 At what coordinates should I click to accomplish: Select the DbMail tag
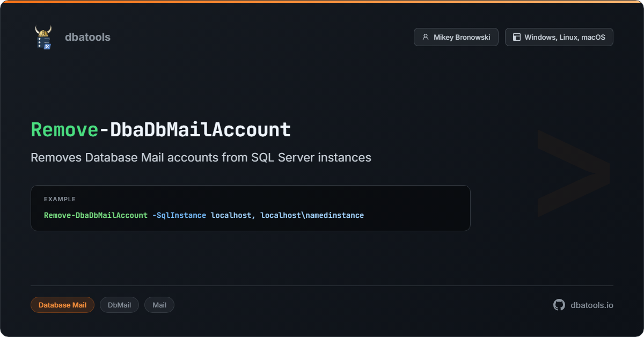click(119, 305)
